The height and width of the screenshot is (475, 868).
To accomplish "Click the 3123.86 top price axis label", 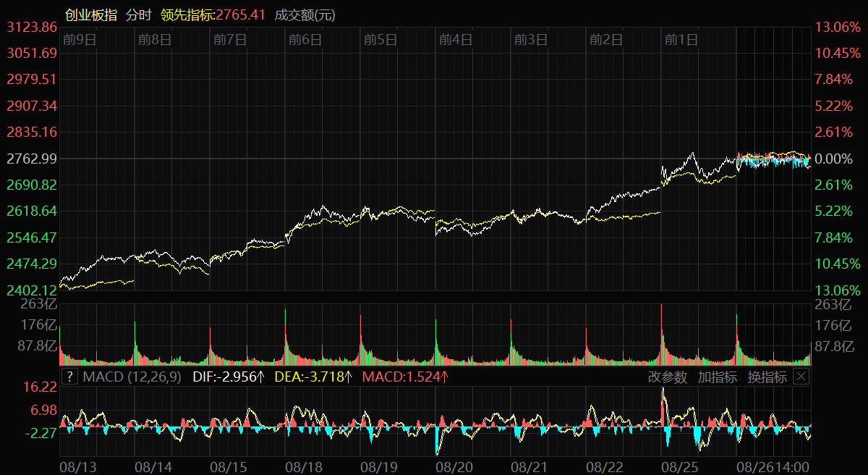I will pos(32,28).
